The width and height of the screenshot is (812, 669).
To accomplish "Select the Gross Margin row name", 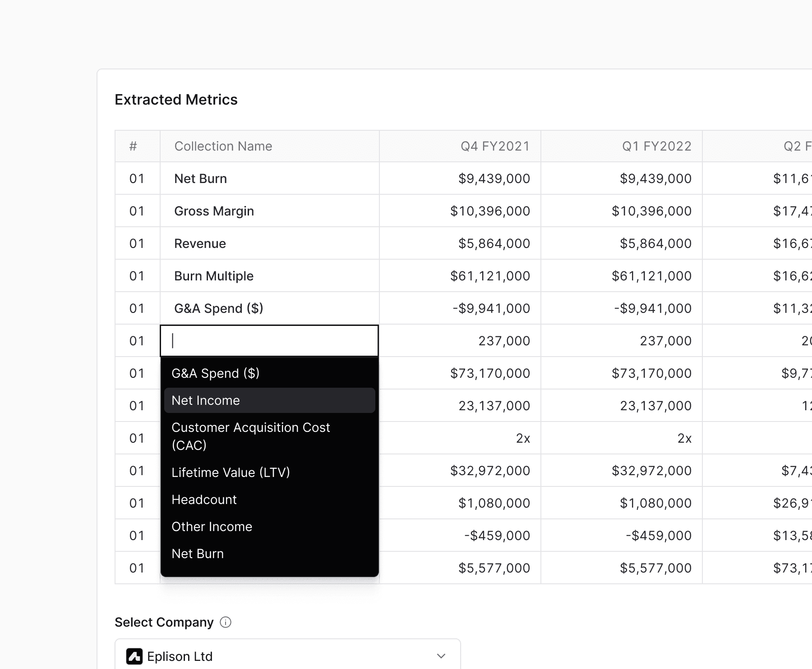I will [214, 211].
